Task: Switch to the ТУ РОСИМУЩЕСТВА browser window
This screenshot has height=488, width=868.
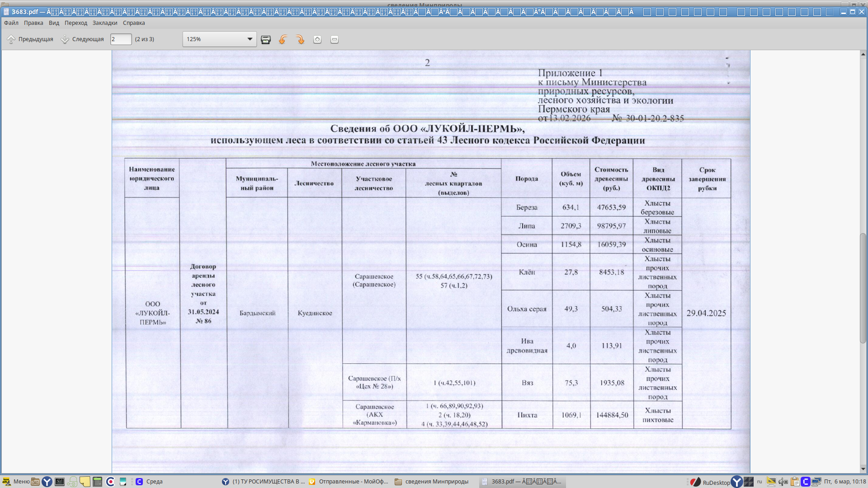Action: (264, 482)
